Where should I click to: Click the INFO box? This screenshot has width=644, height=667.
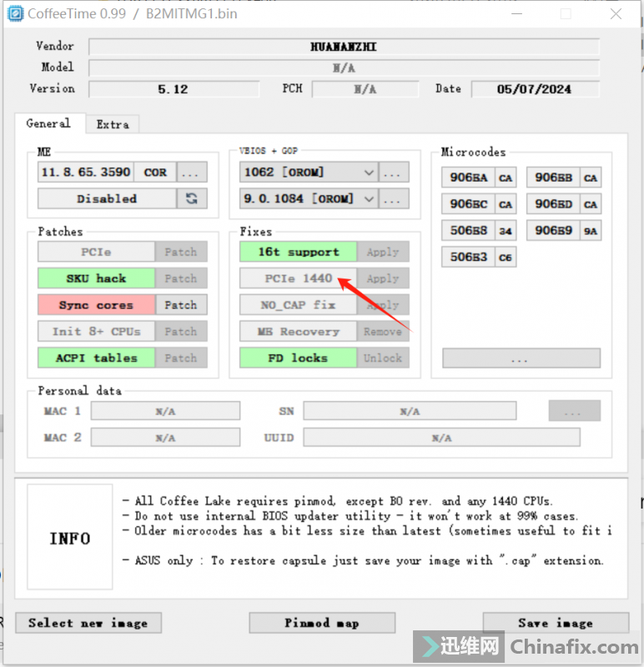point(70,537)
